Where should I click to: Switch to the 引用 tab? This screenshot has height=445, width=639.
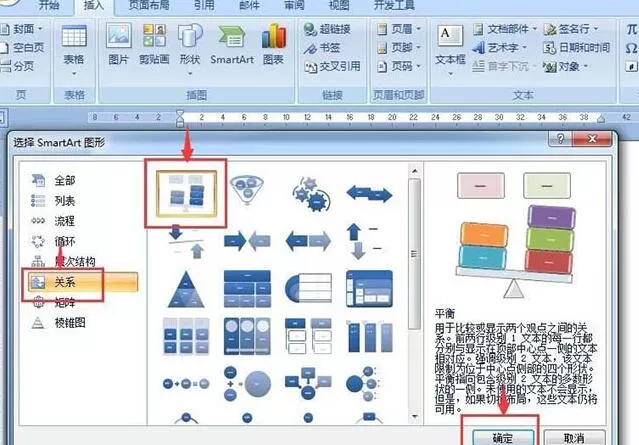coord(205,5)
